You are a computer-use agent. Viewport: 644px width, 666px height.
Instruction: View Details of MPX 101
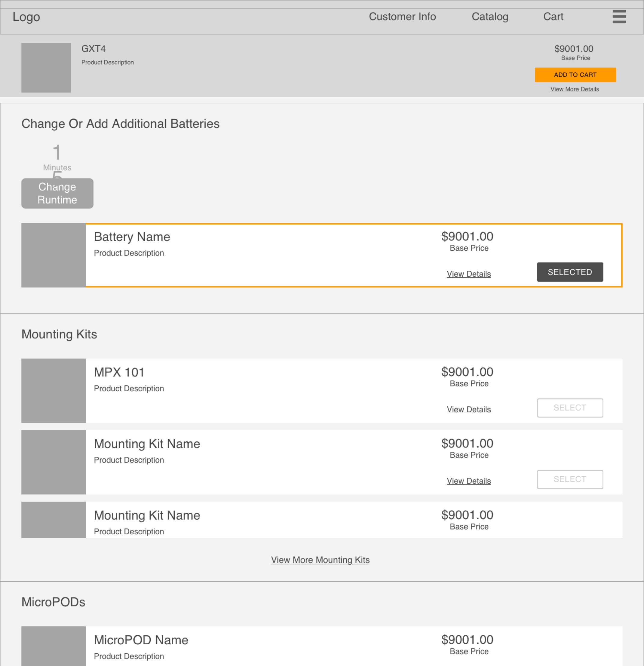tap(468, 409)
